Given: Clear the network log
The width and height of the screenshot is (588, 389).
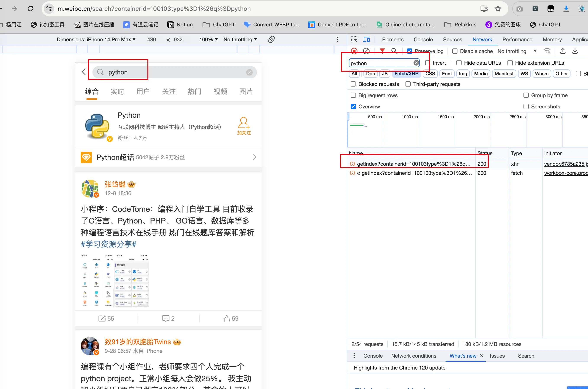Looking at the screenshot, I should (x=366, y=51).
